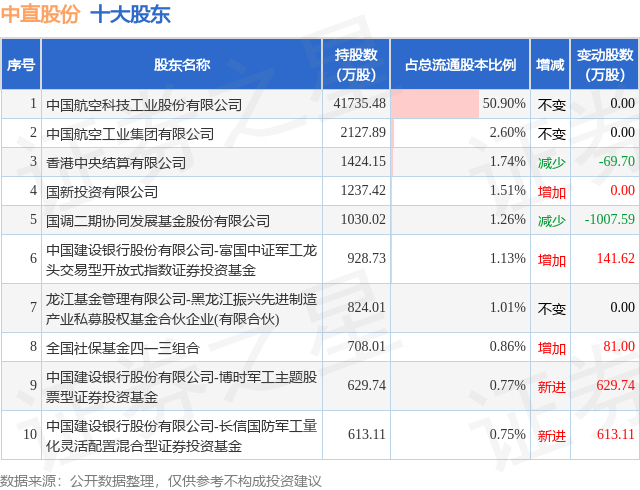
Task: Click row number 10
Action: pyautogui.click(x=30, y=434)
